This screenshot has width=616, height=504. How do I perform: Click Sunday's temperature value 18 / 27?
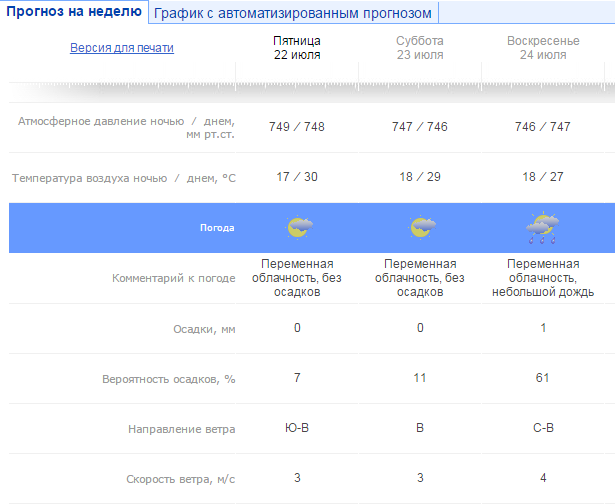[x=543, y=177]
